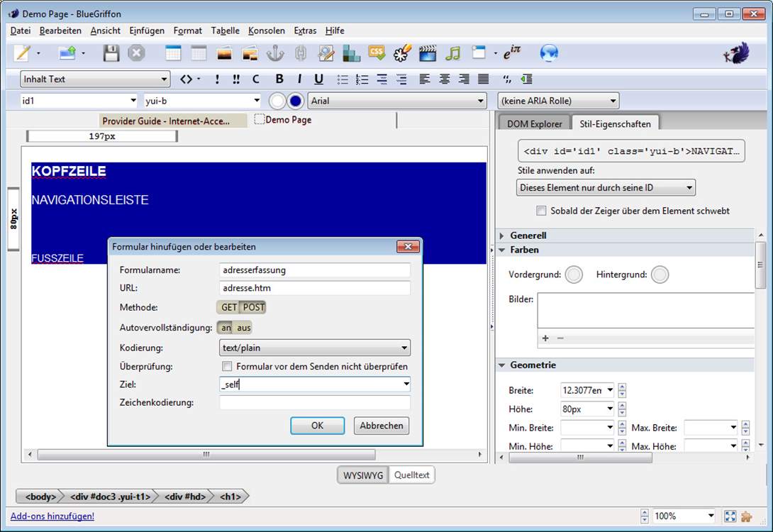
Task: Apply emphasis with single exclamation icon
Action: click(217, 79)
